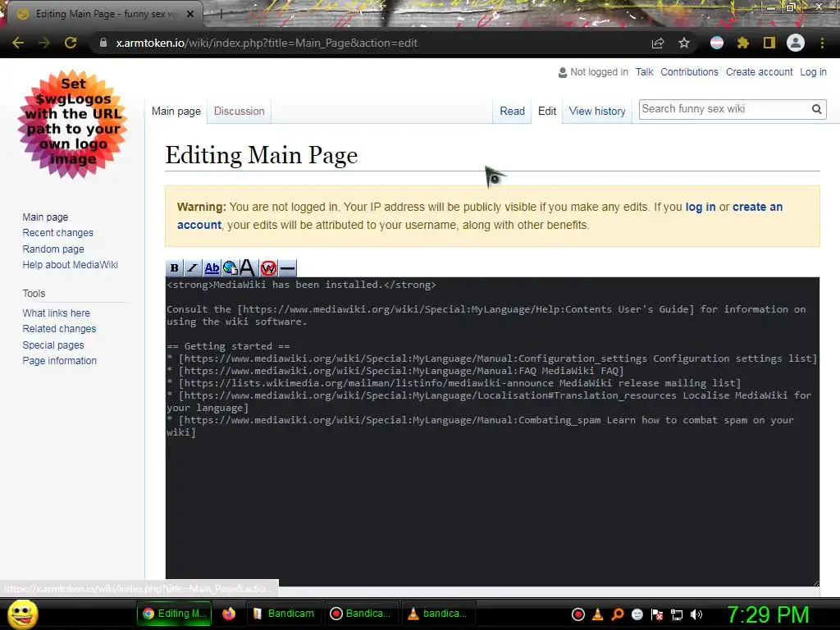This screenshot has width=840, height=630.
Task: Open Page information link
Action: [x=59, y=361]
